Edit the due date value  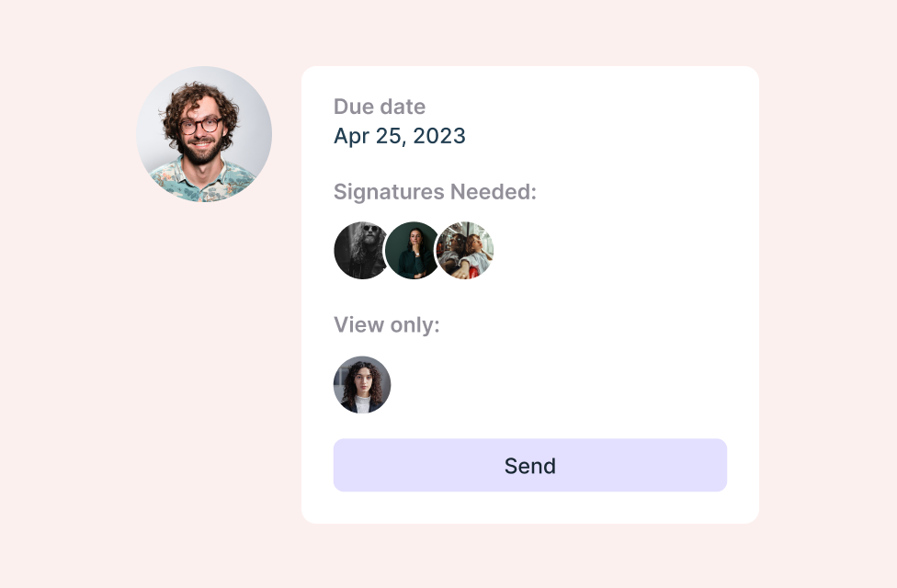tap(400, 136)
